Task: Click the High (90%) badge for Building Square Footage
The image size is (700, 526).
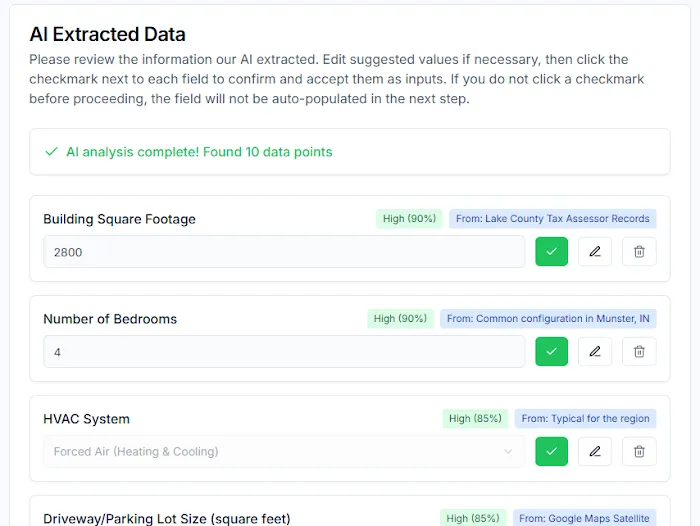Action: click(x=409, y=219)
